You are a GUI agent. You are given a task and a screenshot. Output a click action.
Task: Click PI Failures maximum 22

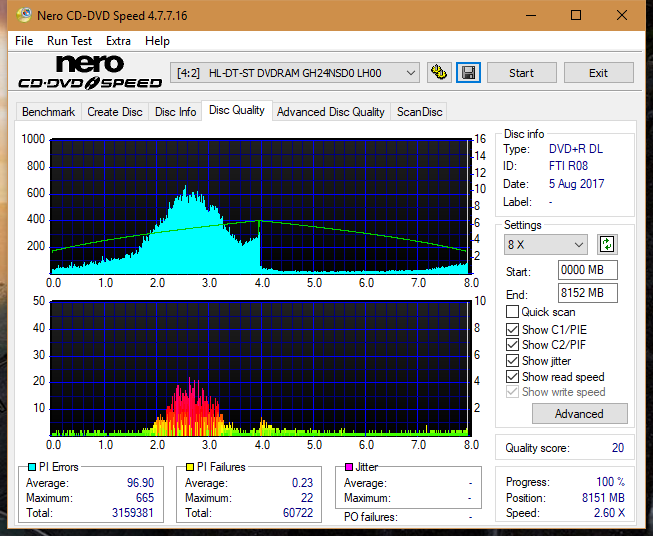tap(307, 498)
